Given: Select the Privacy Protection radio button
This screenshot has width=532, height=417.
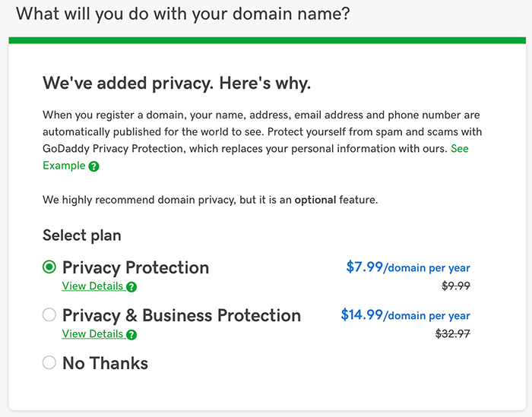Looking at the screenshot, I should tap(49, 267).
